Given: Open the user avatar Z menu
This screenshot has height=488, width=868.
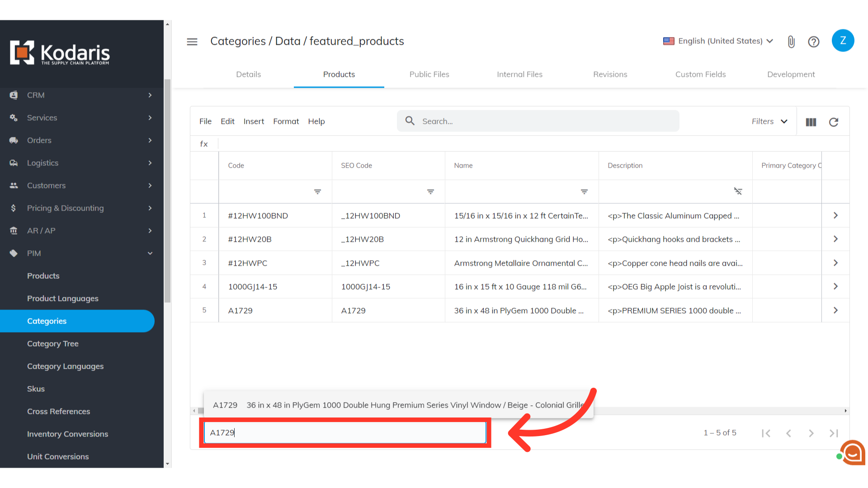Looking at the screenshot, I should click(x=843, y=41).
